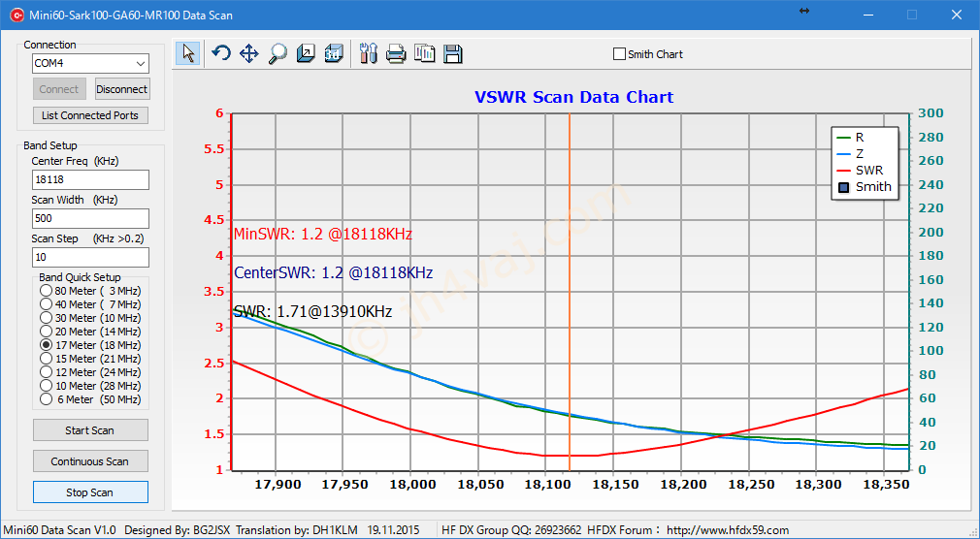Viewport: 980px width, 539px height.
Task: Click the undo/reset rotation icon
Action: pos(220,53)
